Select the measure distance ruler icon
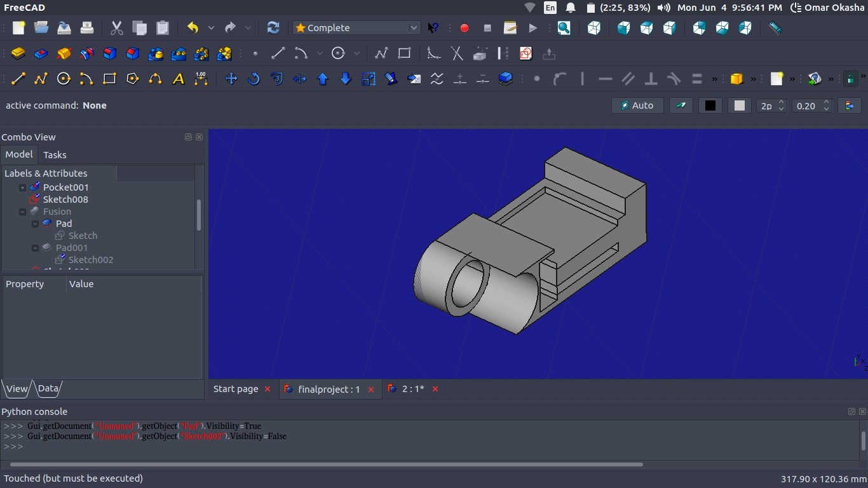This screenshot has height=488, width=868. [x=775, y=28]
